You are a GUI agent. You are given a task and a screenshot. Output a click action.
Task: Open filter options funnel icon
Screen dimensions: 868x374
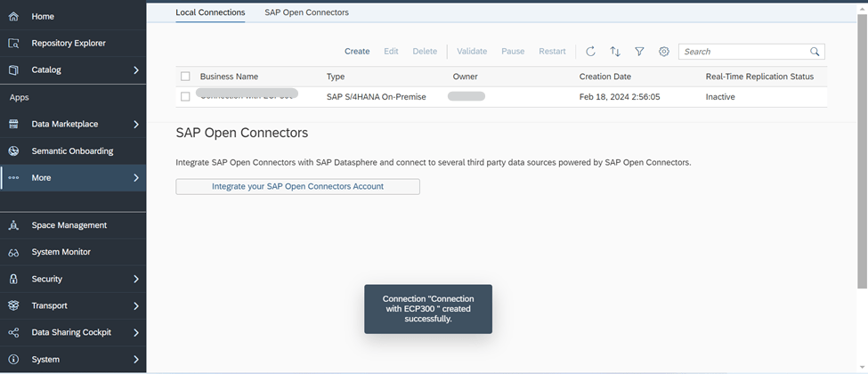point(639,52)
